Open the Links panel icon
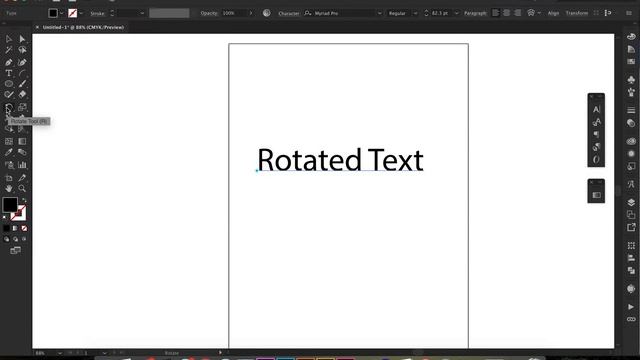 pyautogui.click(x=631, y=319)
